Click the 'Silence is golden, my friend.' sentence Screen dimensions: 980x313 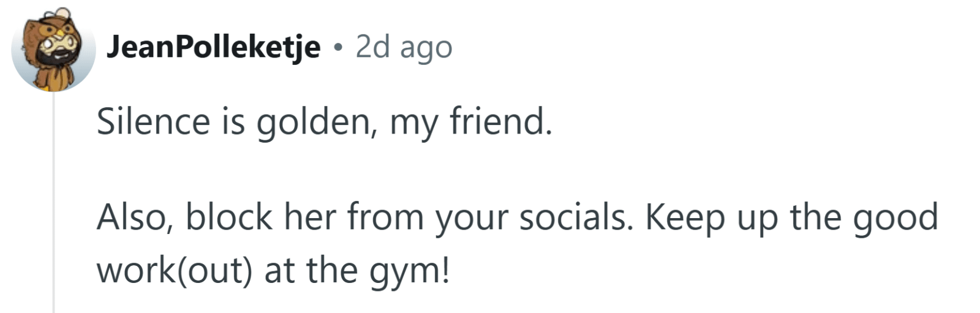(325, 122)
